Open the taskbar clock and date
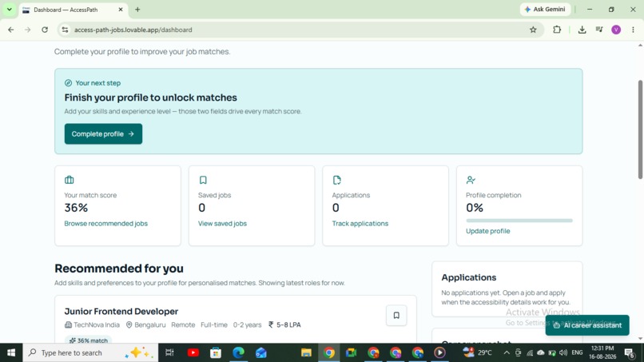644x362 pixels. [x=602, y=352]
